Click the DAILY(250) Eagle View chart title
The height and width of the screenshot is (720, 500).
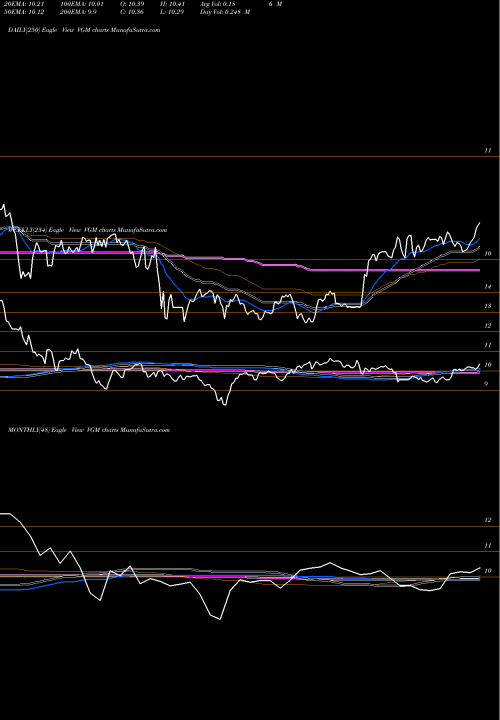point(84,30)
